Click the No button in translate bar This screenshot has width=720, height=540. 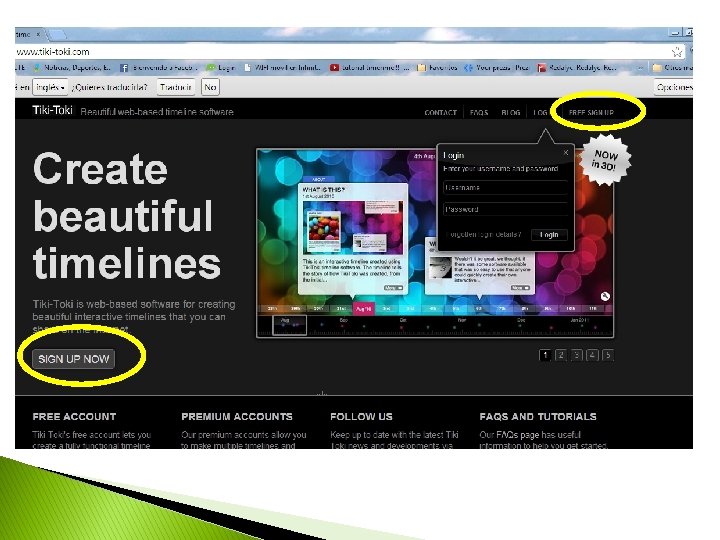point(210,87)
